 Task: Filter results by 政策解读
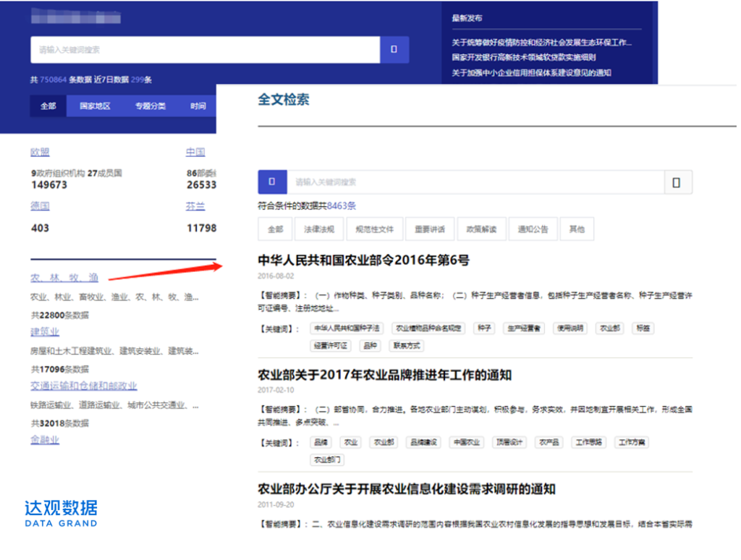[x=481, y=229]
